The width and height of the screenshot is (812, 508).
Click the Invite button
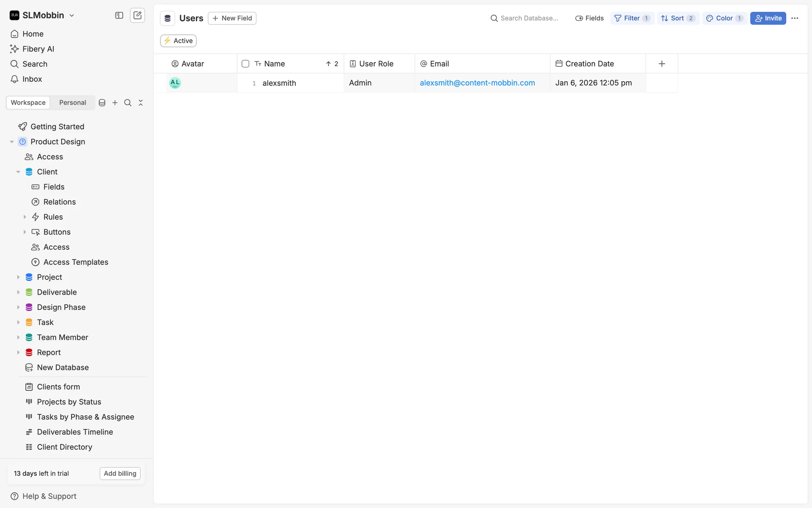point(768,18)
